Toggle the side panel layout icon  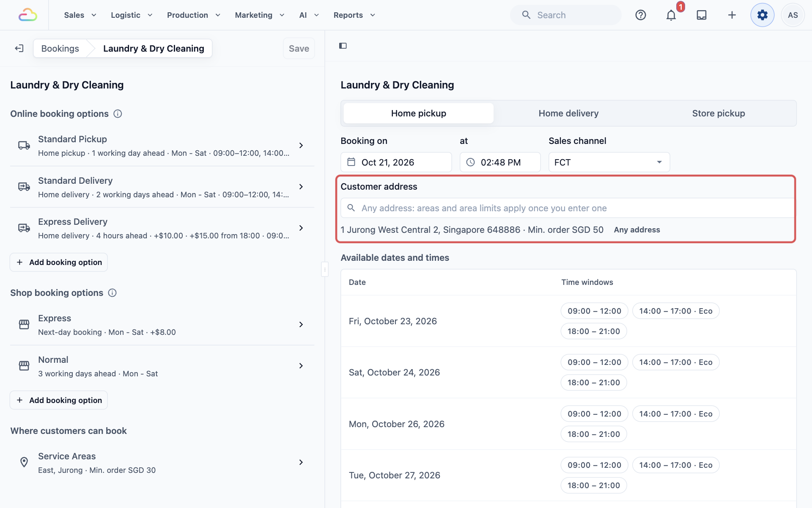coord(343,46)
